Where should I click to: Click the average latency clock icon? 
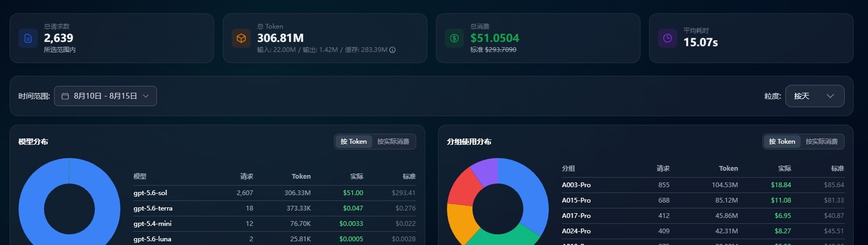pyautogui.click(x=668, y=38)
